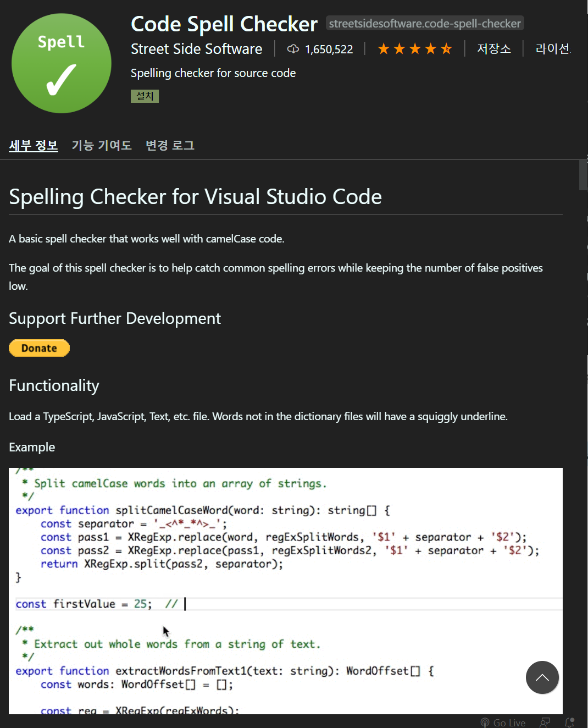The width and height of the screenshot is (588, 728).
Task: Open the 저장소 repository link
Action: 493,49
